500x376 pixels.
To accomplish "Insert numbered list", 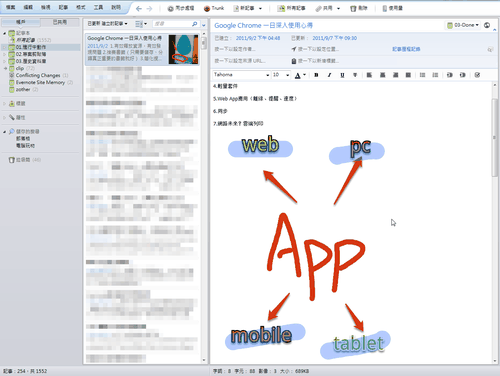I will pos(435,75).
